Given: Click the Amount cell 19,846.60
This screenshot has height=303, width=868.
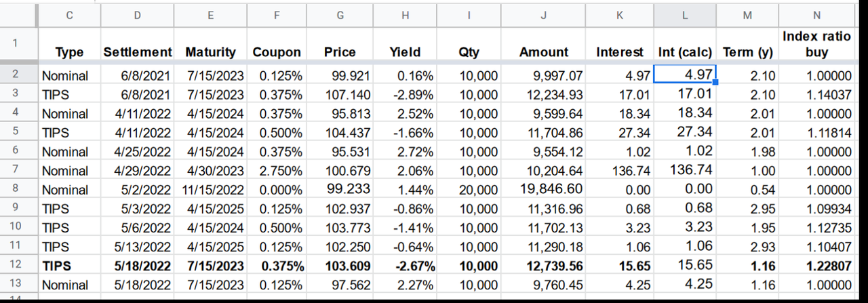Looking at the screenshot, I should coord(544,189).
